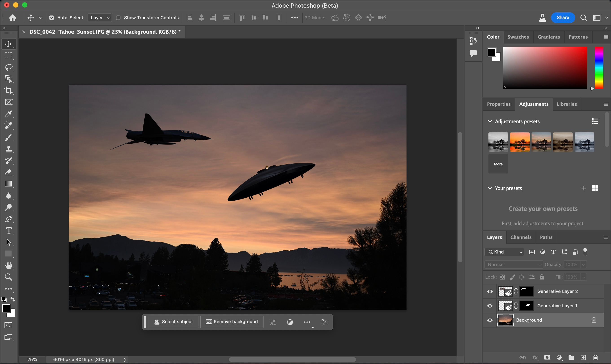Select the Eraser tool
The height and width of the screenshot is (364, 611).
click(x=9, y=172)
